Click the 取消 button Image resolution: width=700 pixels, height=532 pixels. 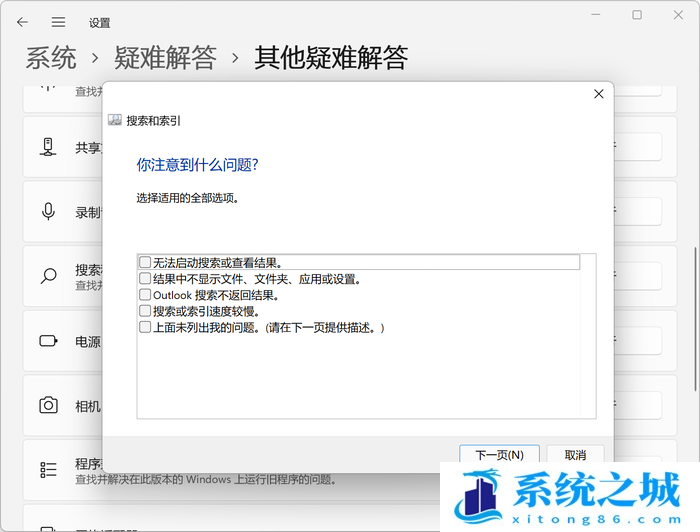574,455
